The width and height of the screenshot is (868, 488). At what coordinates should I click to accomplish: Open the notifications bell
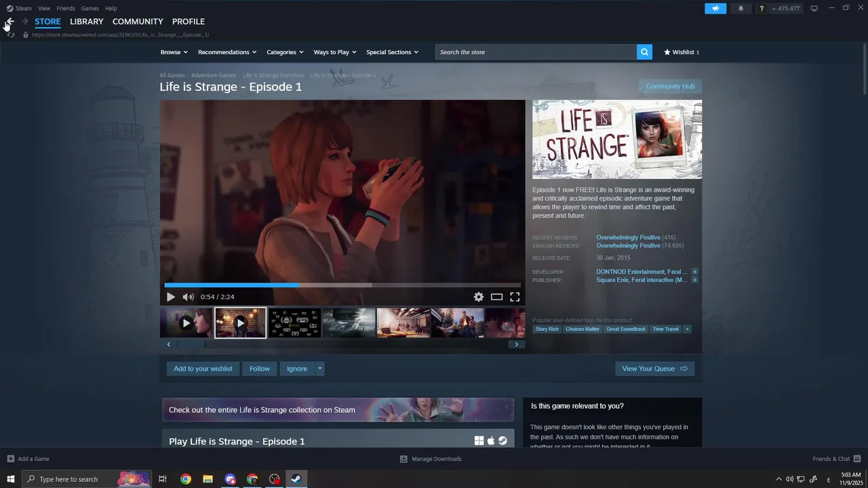coord(741,8)
